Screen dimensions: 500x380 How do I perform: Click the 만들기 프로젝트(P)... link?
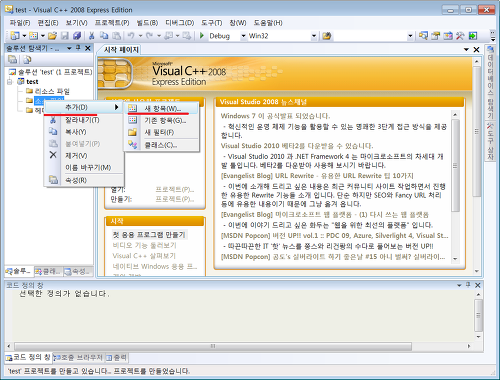175,199
